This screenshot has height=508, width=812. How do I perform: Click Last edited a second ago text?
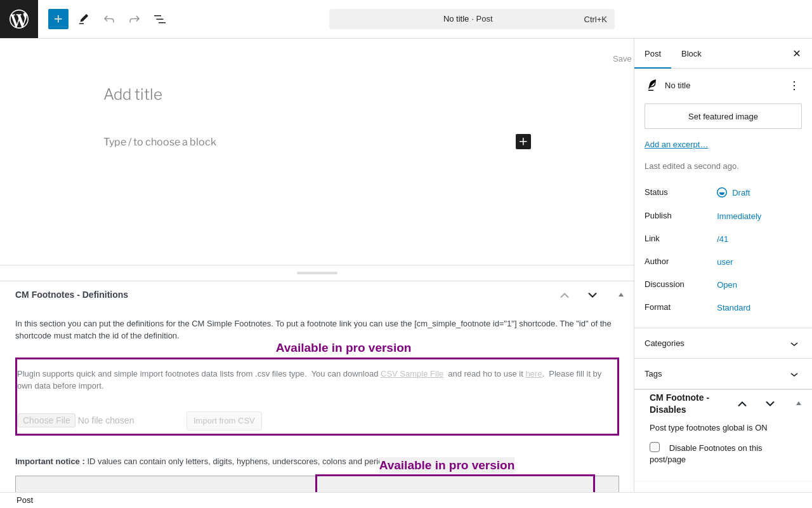pyautogui.click(x=691, y=166)
